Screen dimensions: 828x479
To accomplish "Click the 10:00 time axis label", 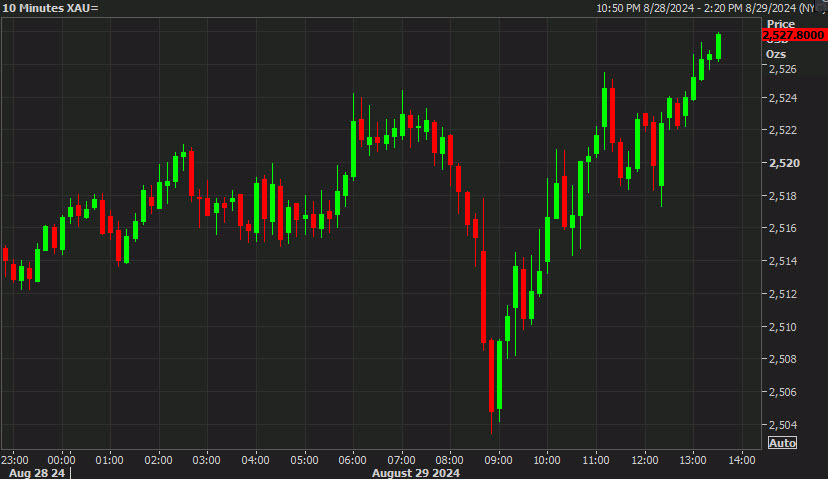I will coord(547,460).
